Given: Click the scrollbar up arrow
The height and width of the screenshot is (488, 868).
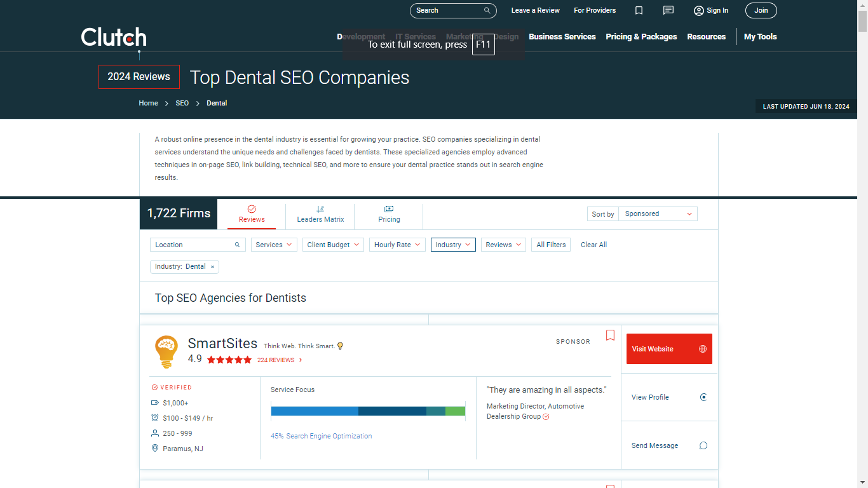Looking at the screenshot, I should tap(862, 5).
